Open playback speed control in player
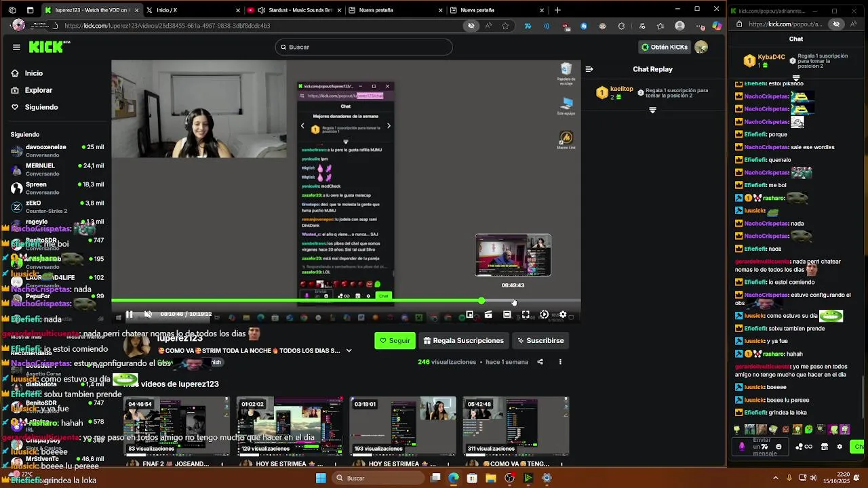 click(x=544, y=314)
